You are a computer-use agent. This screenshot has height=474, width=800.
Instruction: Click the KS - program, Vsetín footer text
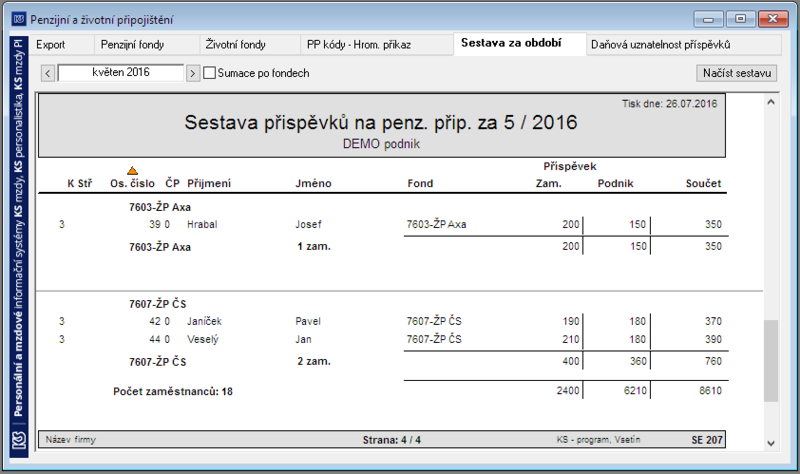point(598,439)
